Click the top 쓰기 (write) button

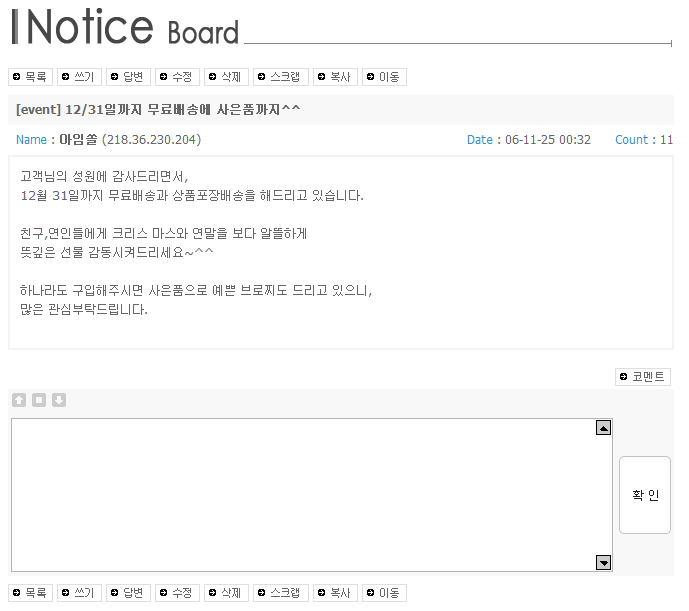79,77
